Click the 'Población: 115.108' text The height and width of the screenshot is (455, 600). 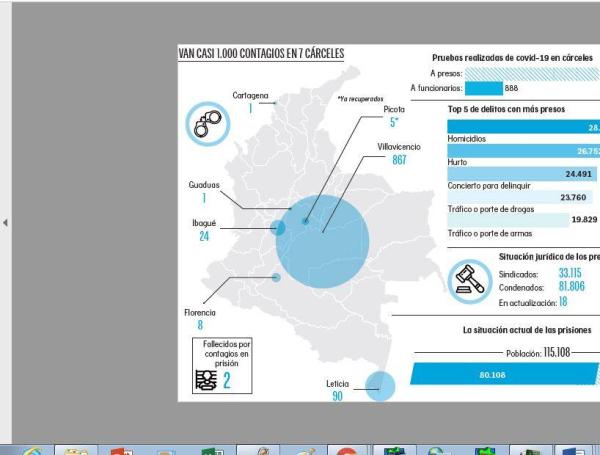pos(538,352)
